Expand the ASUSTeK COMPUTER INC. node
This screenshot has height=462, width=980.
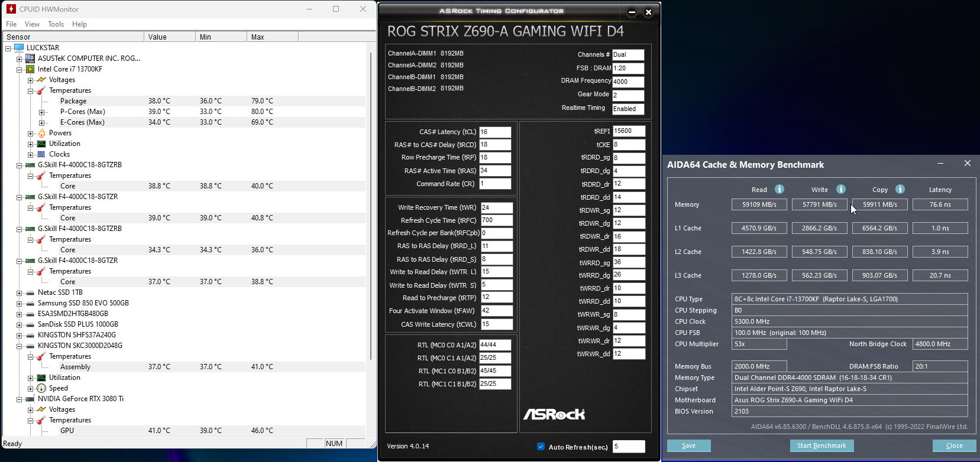point(19,58)
